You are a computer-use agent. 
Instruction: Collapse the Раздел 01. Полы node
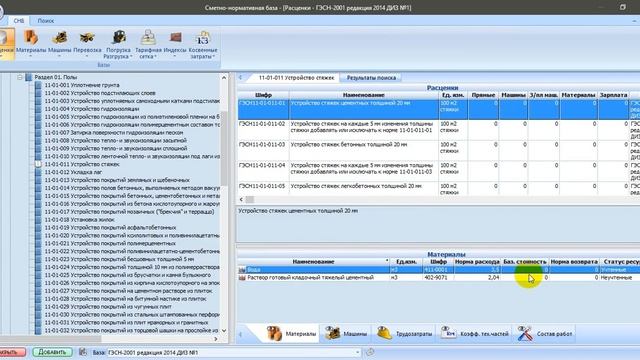[x=20, y=77]
